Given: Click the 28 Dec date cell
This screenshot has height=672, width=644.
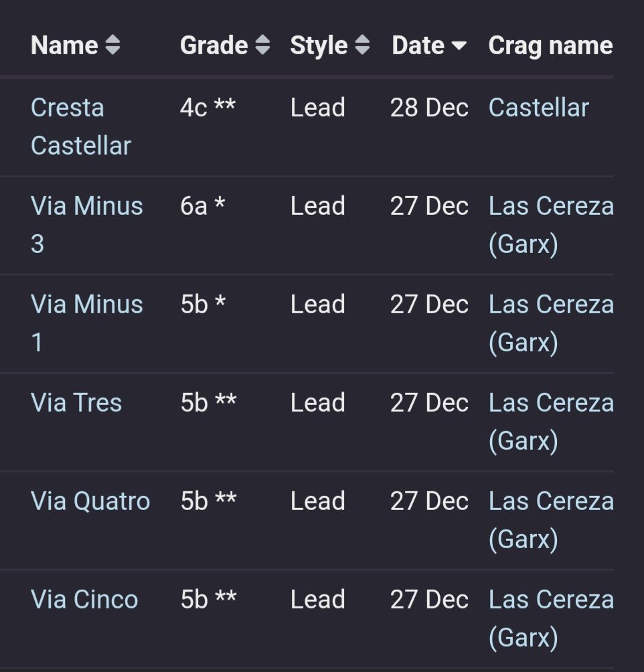Looking at the screenshot, I should [429, 108].
